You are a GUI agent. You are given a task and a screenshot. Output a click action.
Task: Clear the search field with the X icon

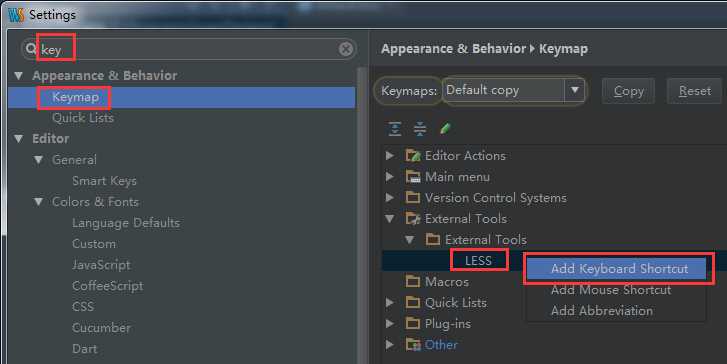345,49
